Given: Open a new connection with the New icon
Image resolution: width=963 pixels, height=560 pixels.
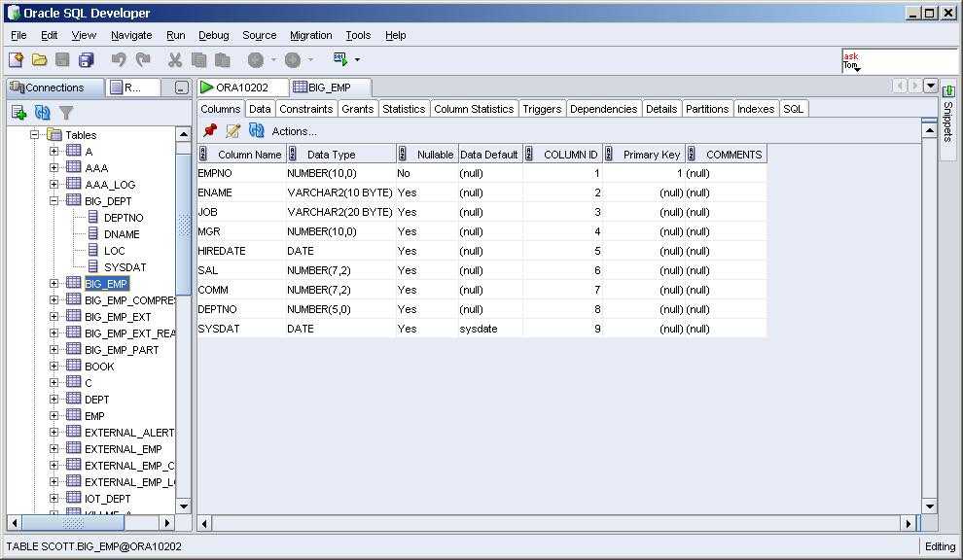Looking at the screenshot, I should click(x=16, y=60).
